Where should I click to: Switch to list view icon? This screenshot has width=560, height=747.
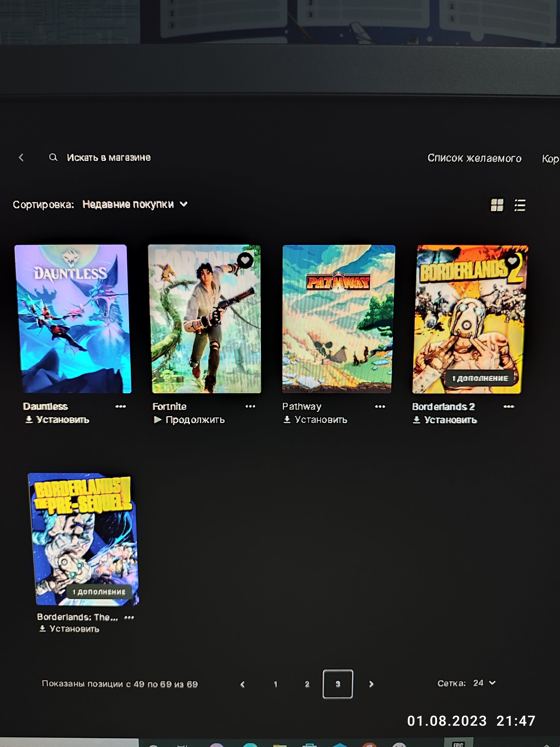[520, 205]
